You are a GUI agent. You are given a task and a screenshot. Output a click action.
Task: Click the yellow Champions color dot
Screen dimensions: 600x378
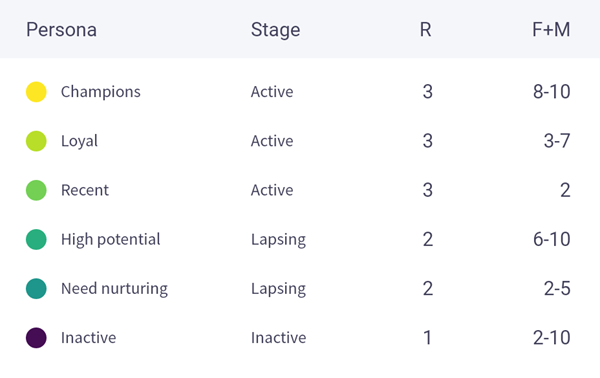point(36,92)
